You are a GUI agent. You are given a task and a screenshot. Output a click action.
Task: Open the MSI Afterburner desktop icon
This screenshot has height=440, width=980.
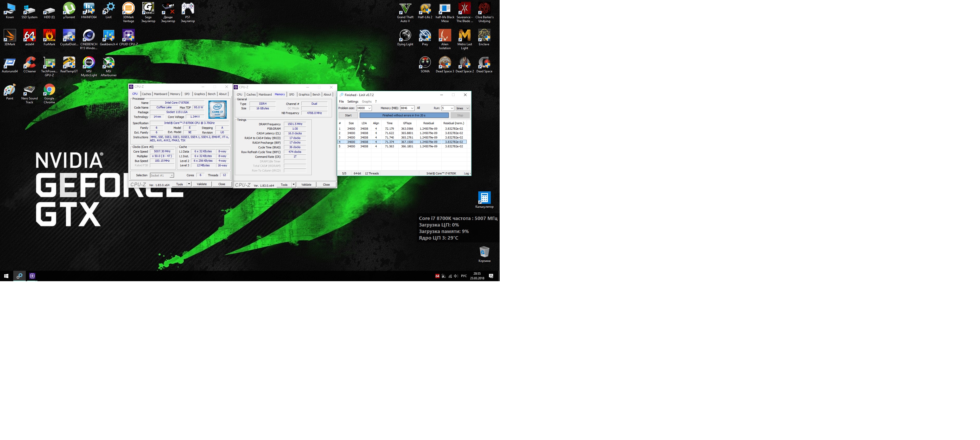(109, 63)
